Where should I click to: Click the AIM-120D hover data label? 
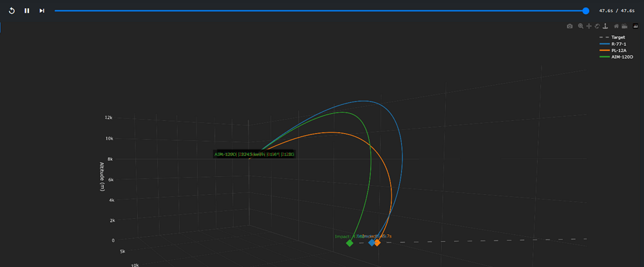[x=254, y=154]
